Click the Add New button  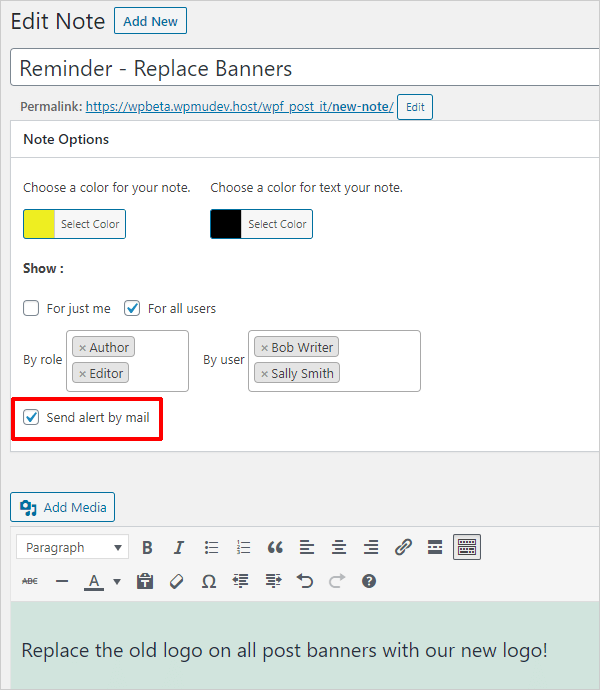151,21
